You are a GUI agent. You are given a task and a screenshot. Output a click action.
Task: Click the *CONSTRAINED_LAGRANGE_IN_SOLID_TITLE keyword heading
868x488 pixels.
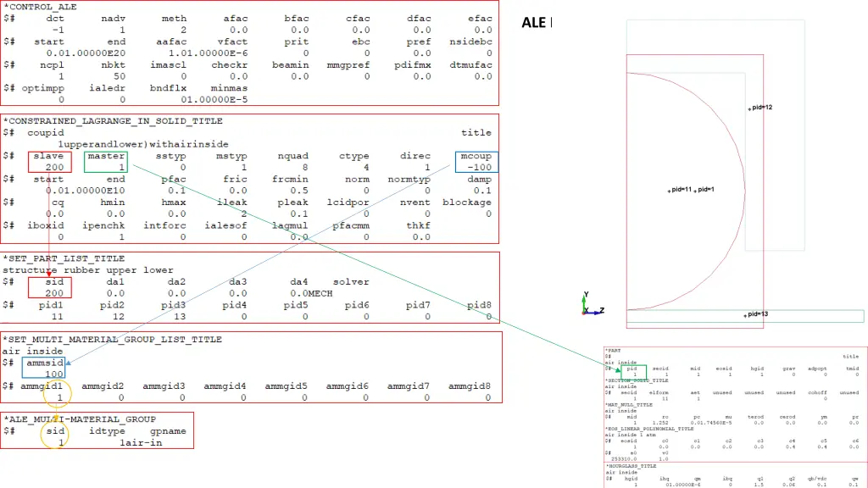click(113, 120)
